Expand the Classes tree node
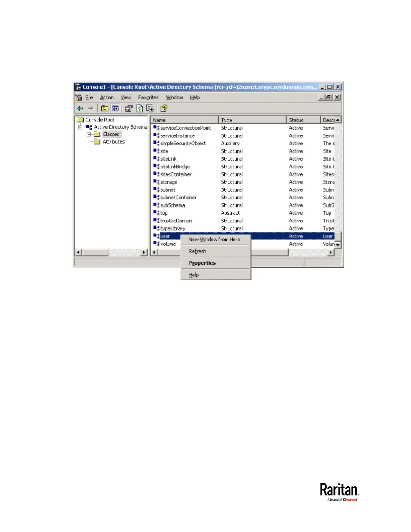Image resolution: width=411 pixels, height=532 pixels. (89, 134)
